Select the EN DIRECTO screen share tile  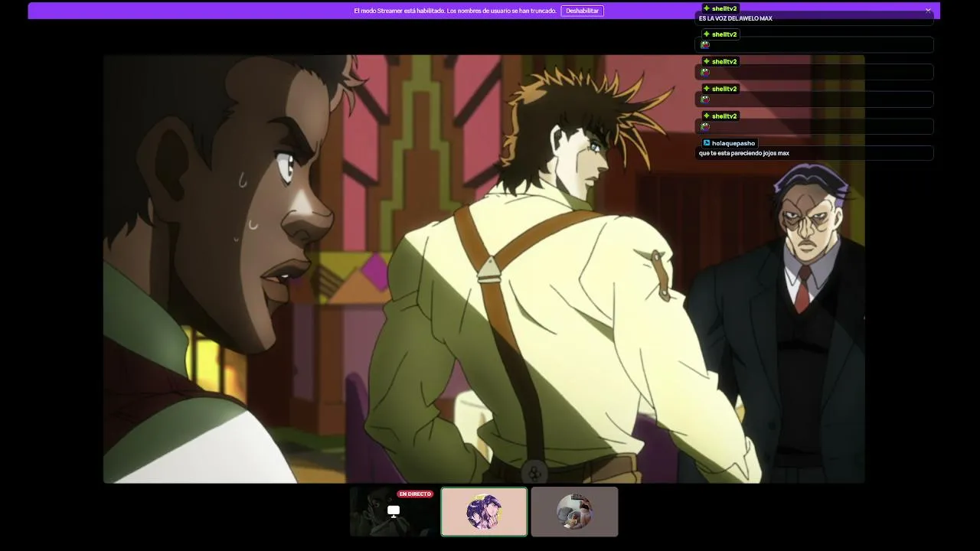[x=394, y=512]
